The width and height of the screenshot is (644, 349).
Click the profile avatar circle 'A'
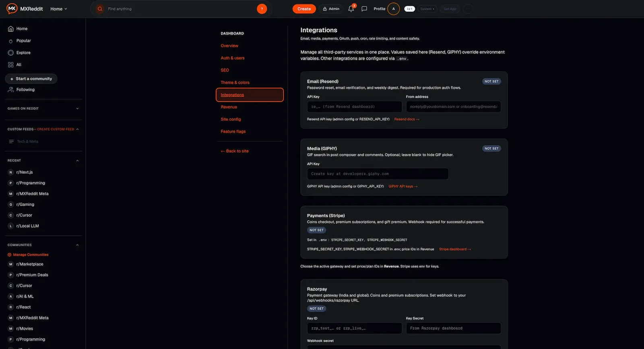tap(393, 9)
